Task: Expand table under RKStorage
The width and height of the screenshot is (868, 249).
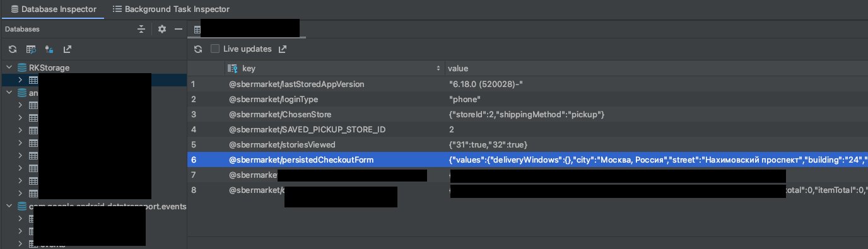Action: click(20, 80)
